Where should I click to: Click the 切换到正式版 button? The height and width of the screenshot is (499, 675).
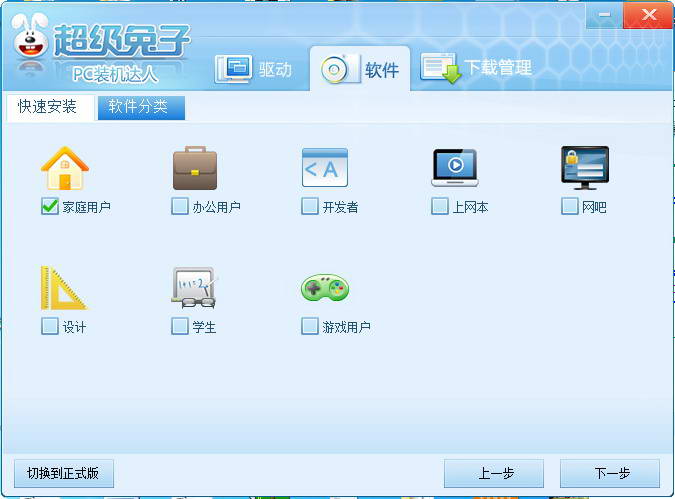(64, 474)
